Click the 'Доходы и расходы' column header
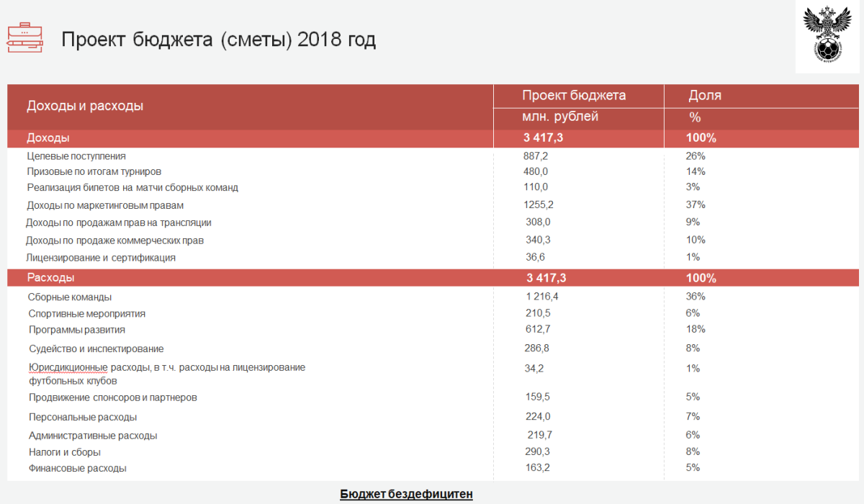Screen dimensions: 864x504 (x=85, y=106)
